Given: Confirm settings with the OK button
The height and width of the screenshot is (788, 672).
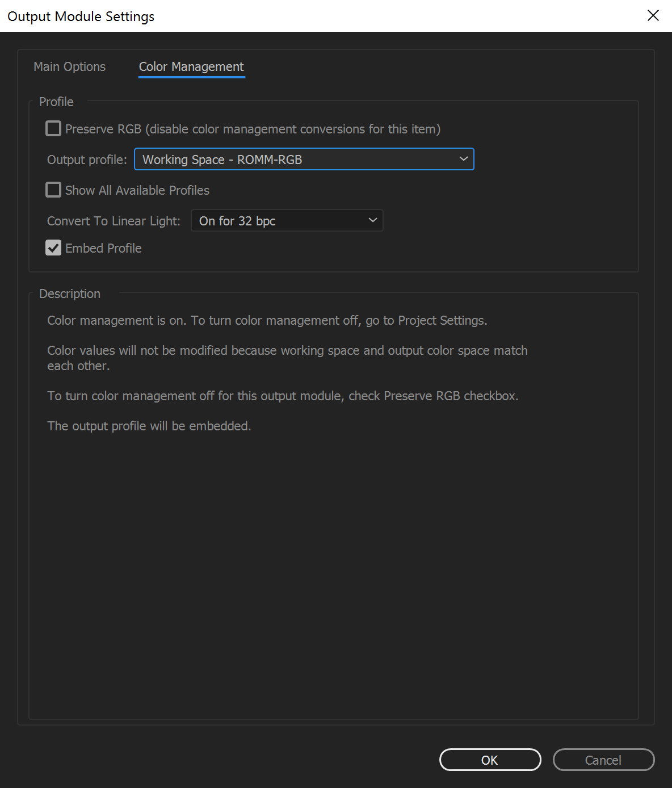Looking at the screenshot, I should coord(489,760).
